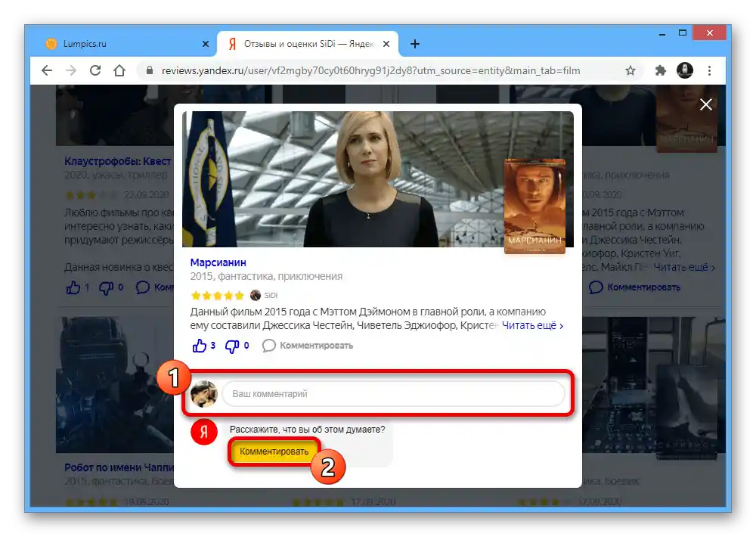The image size is (756, 537).
Task: Click the five-star rating in the popup
Action: coord(218,295)
